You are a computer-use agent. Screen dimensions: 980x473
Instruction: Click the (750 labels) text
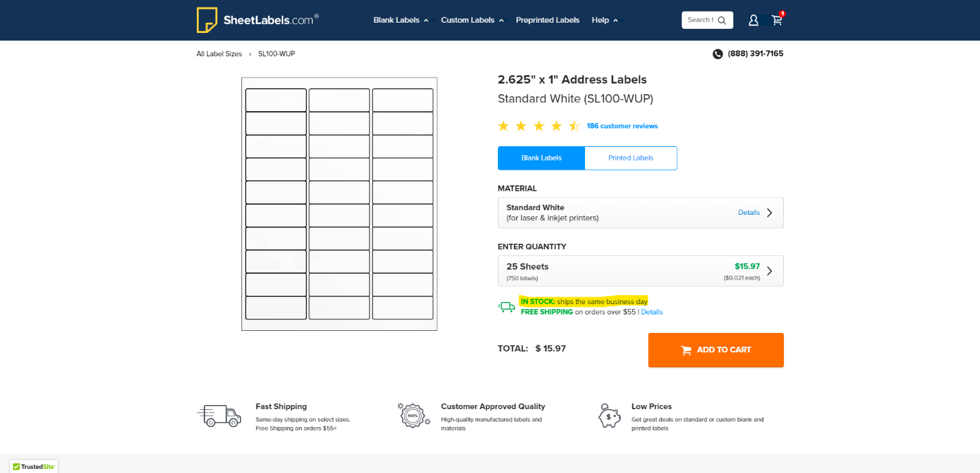coord(522,278)
